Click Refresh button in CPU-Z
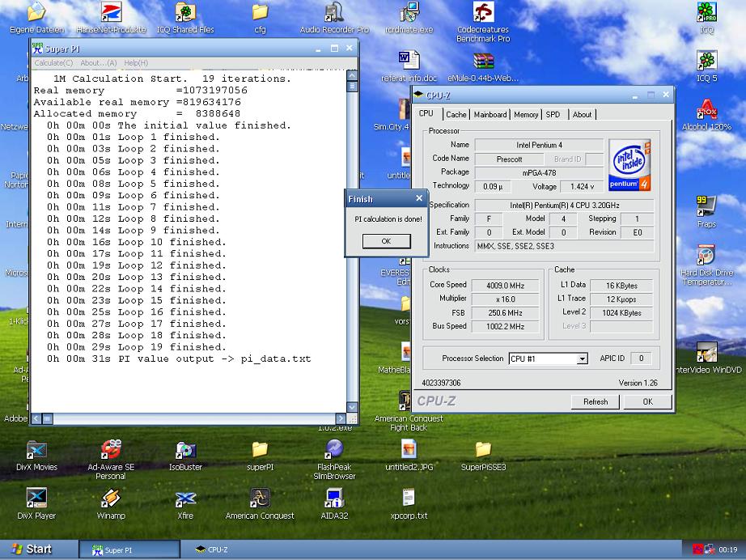Image resolution: width=746 pixels, height=560 pixels. pos(596,401)
